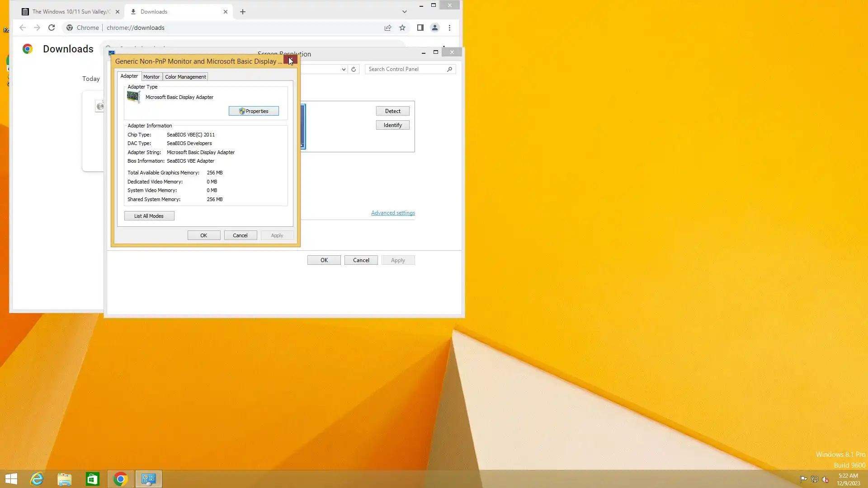Switch to Color Management tab
Image resolution: width=868 pixels, height=488 pixels.
coord(185,77)
